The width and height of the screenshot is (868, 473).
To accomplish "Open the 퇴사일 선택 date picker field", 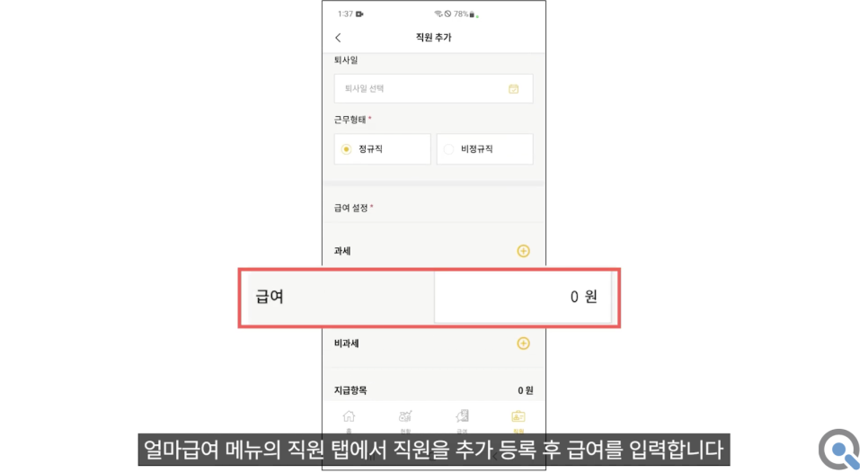I will 433,89.
